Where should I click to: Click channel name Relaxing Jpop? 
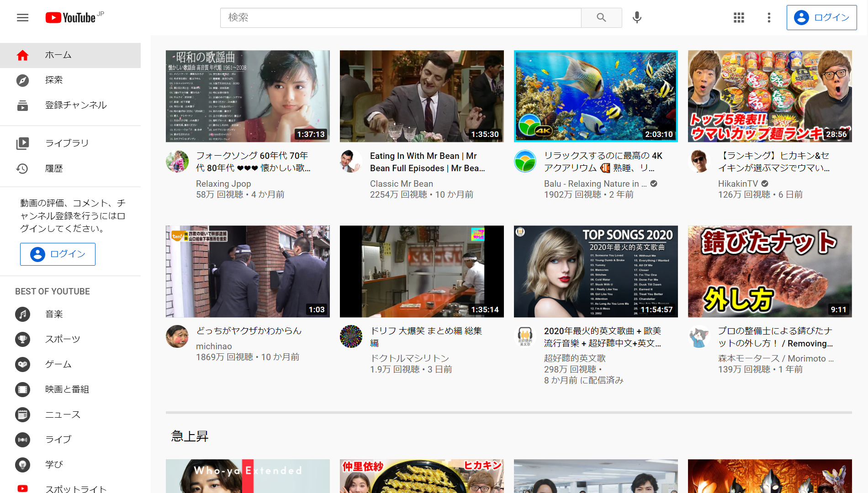coord(223,184)
